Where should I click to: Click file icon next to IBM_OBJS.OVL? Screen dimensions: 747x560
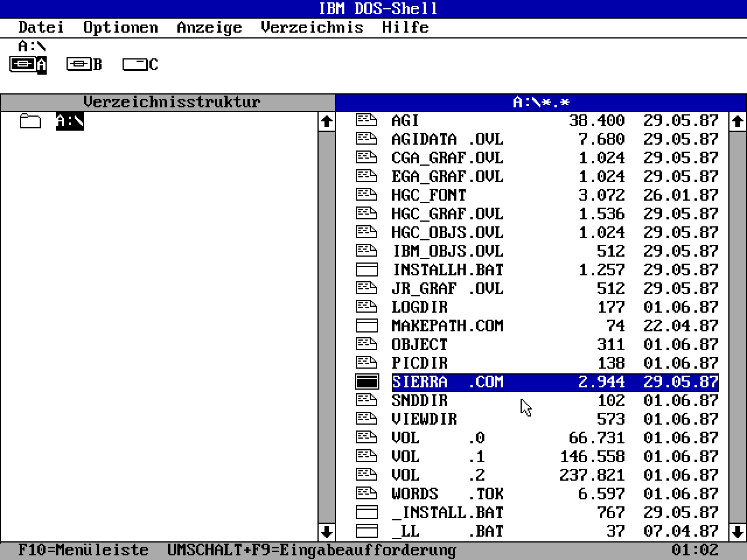pyautogui.click(x=366, y=251)
